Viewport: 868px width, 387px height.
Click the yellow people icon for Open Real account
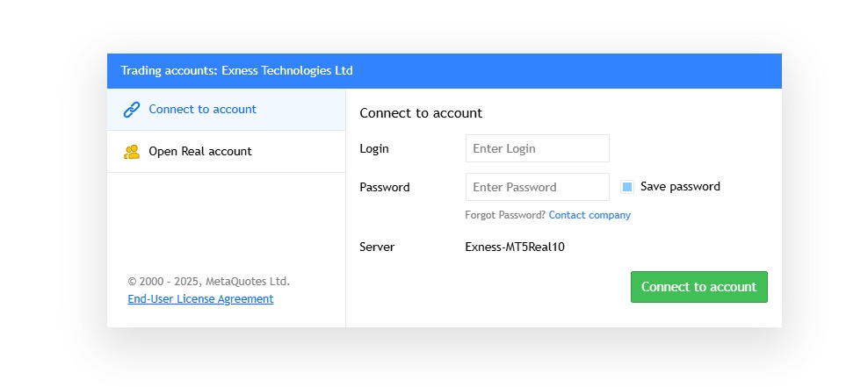point(131,152)
